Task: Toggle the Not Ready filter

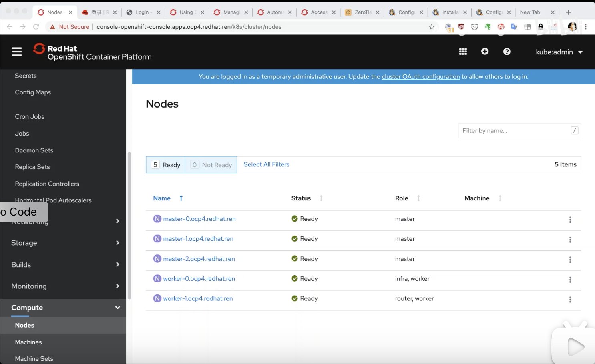Action: 211,165
